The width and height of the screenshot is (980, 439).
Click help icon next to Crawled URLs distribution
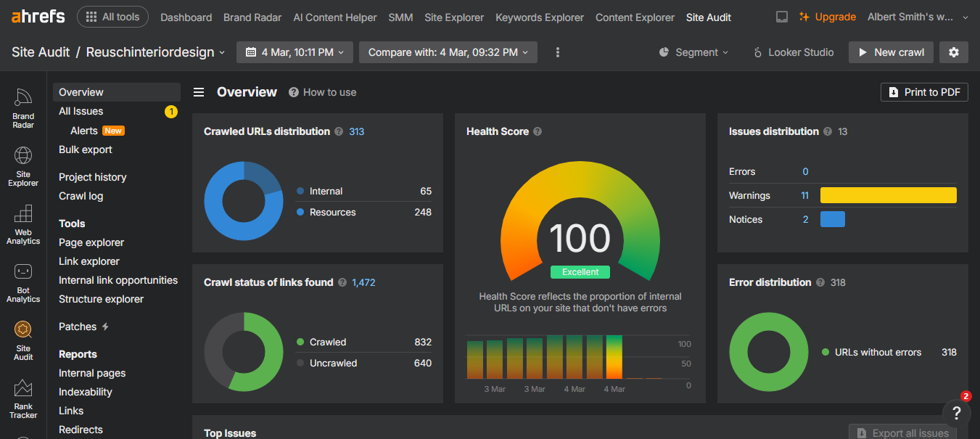(x=338, y=131)
